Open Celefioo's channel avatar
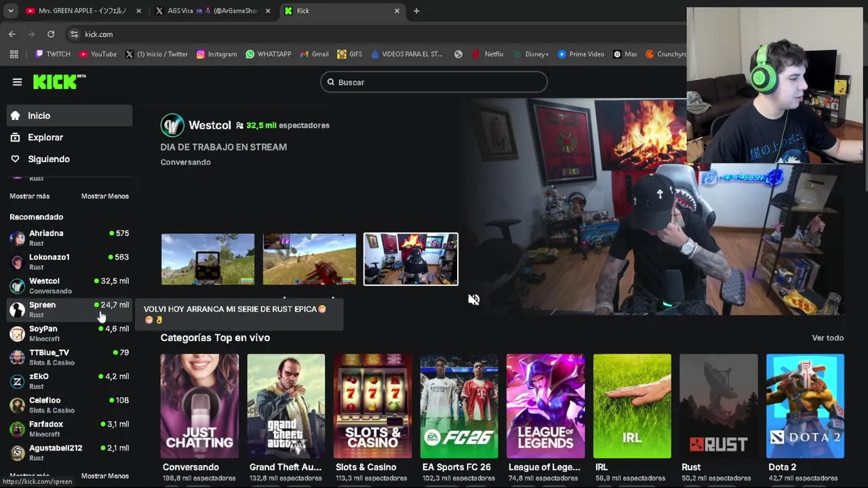This screenshot has width=868, height=488. coord(17,405)
